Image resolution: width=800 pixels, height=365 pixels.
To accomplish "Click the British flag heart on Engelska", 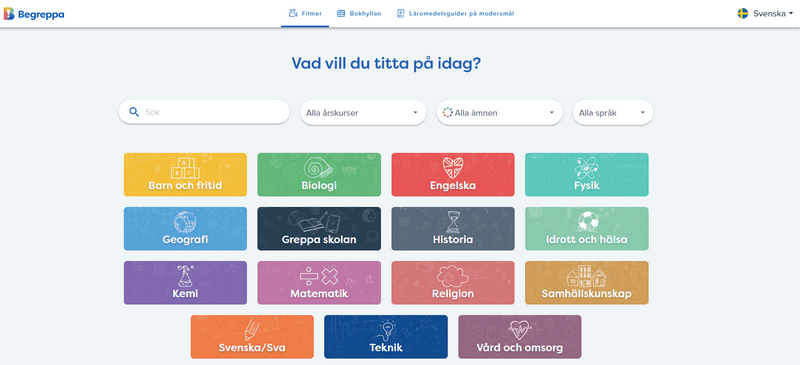I will click(453, 168).
